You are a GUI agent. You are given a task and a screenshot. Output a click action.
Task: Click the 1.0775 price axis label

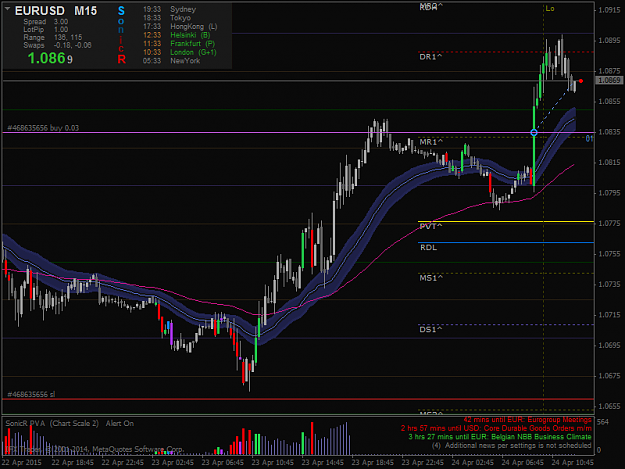coord(609,223)
